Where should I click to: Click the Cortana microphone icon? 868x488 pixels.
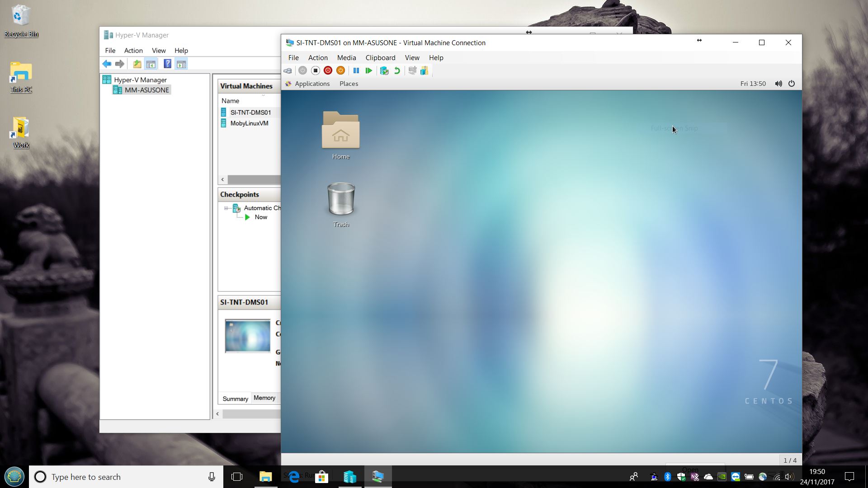(212, 477)
